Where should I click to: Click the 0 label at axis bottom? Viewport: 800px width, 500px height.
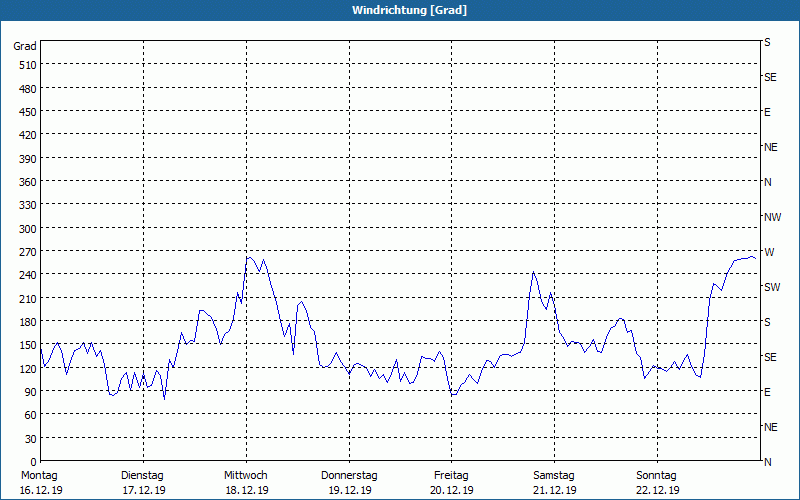[32, 461]
